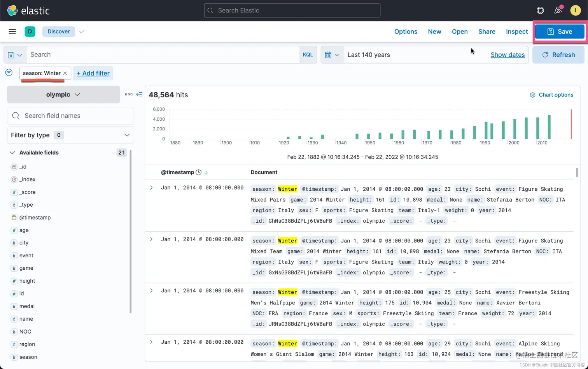Click the Search field names input
The image size is (588, 369).
click(x=70, y=116)
